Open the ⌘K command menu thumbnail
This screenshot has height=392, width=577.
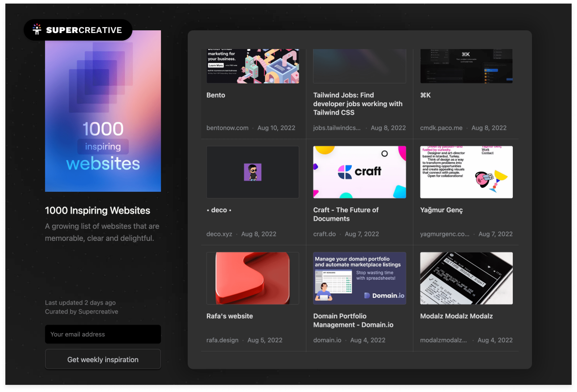(466, 66)
